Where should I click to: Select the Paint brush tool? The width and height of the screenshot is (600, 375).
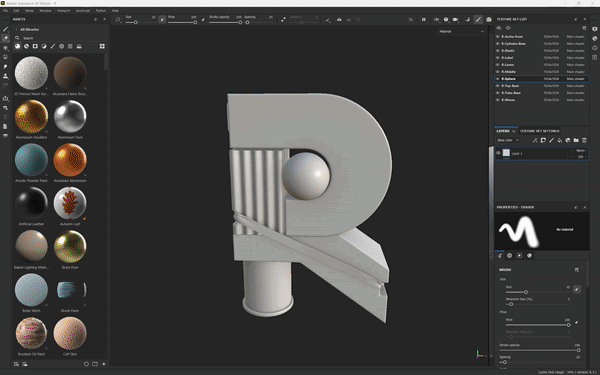[x=5, y=29]
